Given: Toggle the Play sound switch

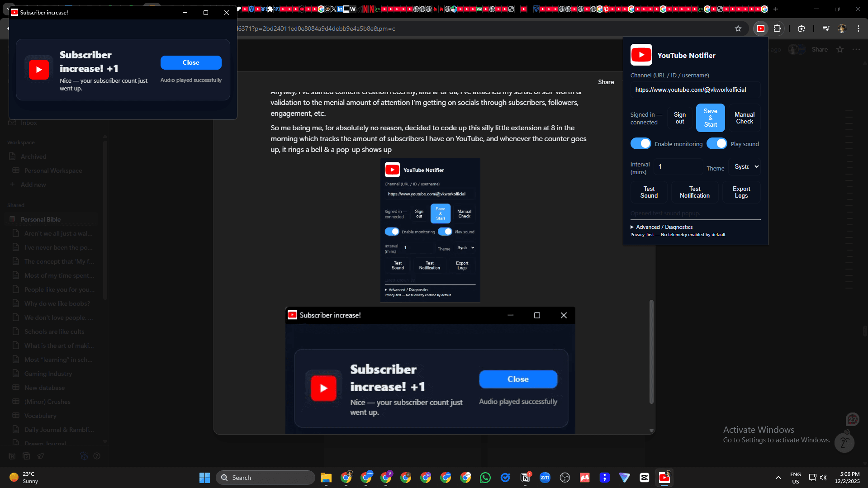Looking at the screenshot, I should pos(716,143).
